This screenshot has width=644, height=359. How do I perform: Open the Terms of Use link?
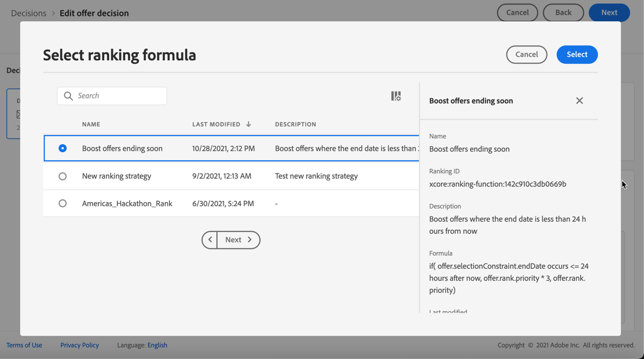tap(24, 345)
